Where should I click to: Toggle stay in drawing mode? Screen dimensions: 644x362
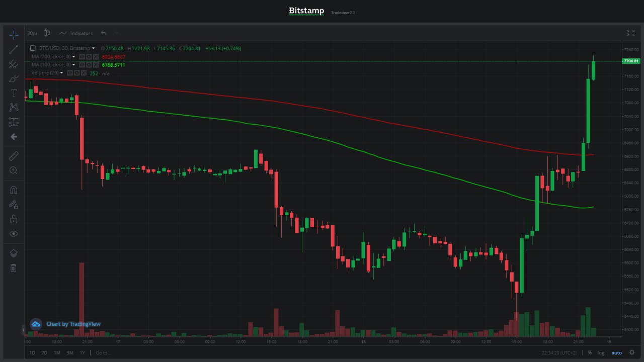click(x=14, y=205)
